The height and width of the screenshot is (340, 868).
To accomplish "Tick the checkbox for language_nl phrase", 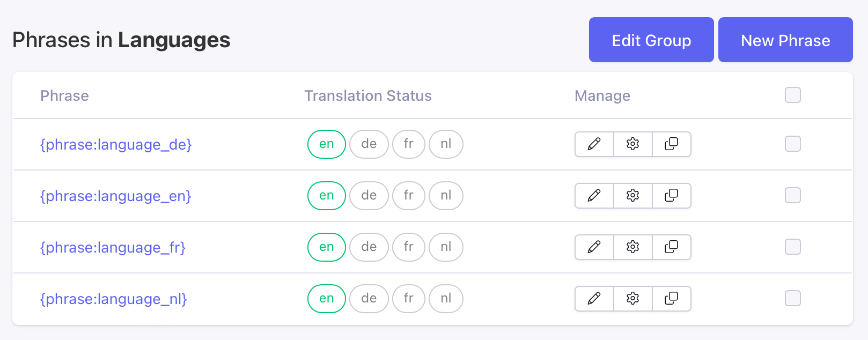I will [793, 298].
